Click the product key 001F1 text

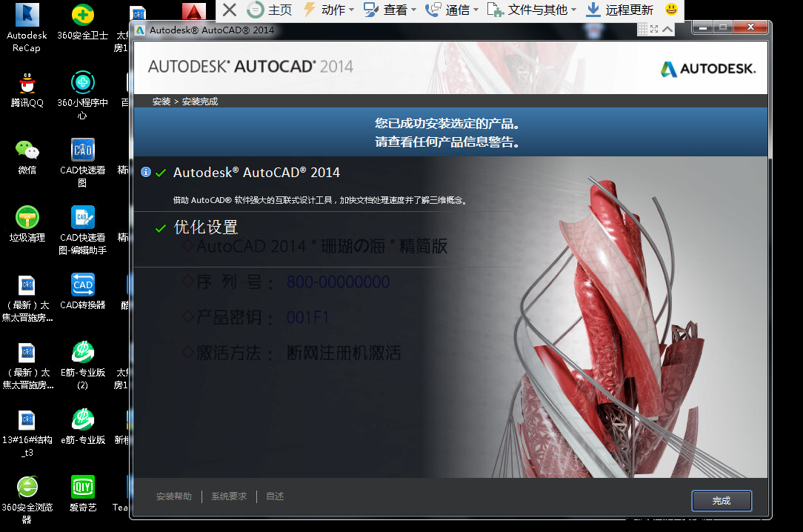307,317
